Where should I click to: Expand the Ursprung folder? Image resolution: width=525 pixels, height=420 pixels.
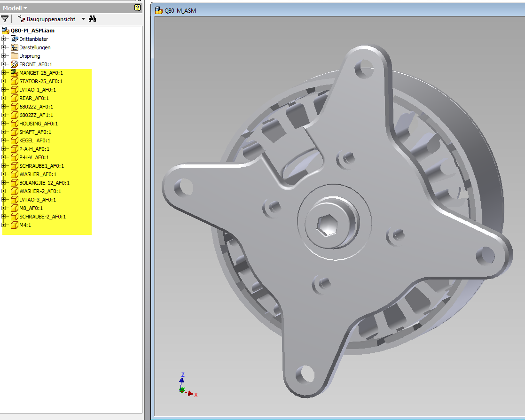tap(3, 55)
